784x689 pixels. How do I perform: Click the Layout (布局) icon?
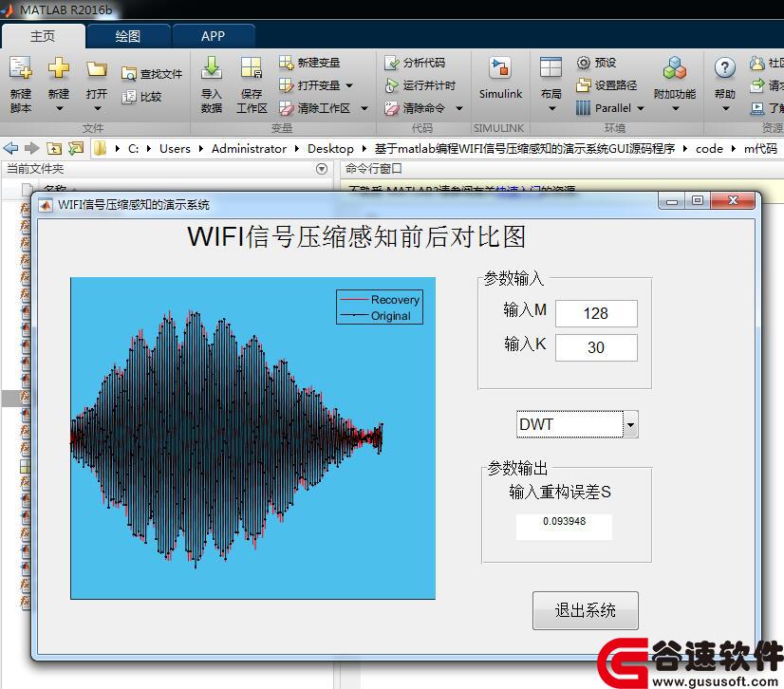pyautogui.click(x=551, y=67)
